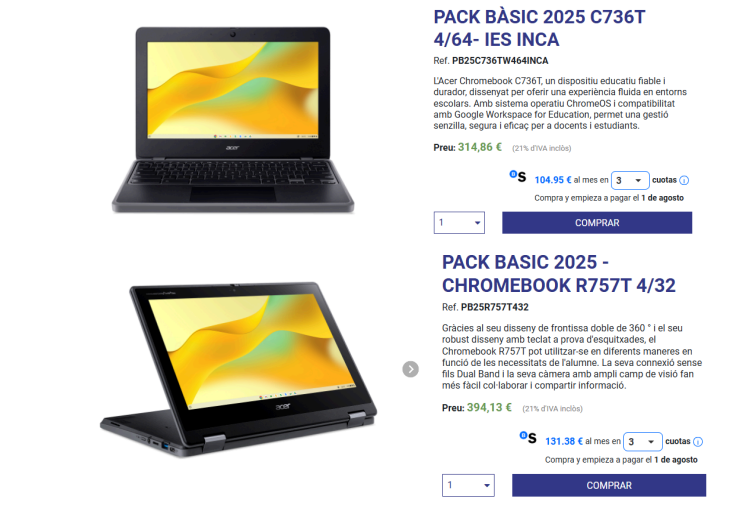View the R757T convertible tent-mode laptop image
Viewport: 734px width, 512px height.
pos(238,369)
